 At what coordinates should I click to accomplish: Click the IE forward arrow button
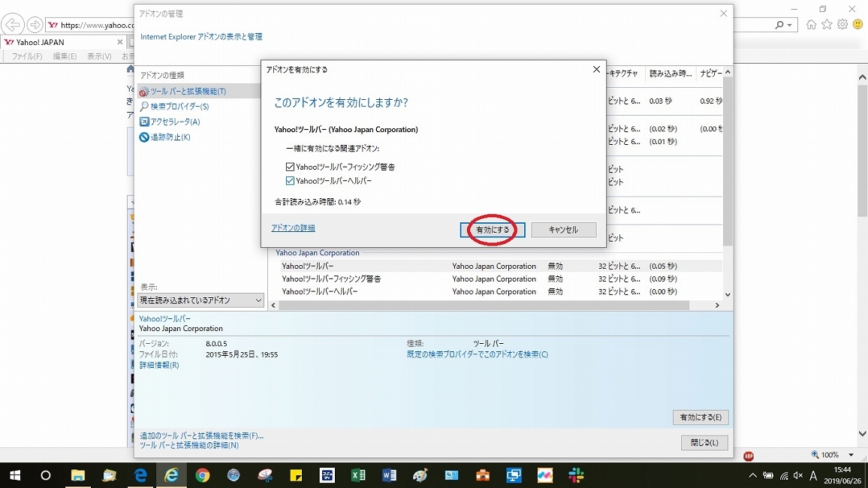click(35, 25)
